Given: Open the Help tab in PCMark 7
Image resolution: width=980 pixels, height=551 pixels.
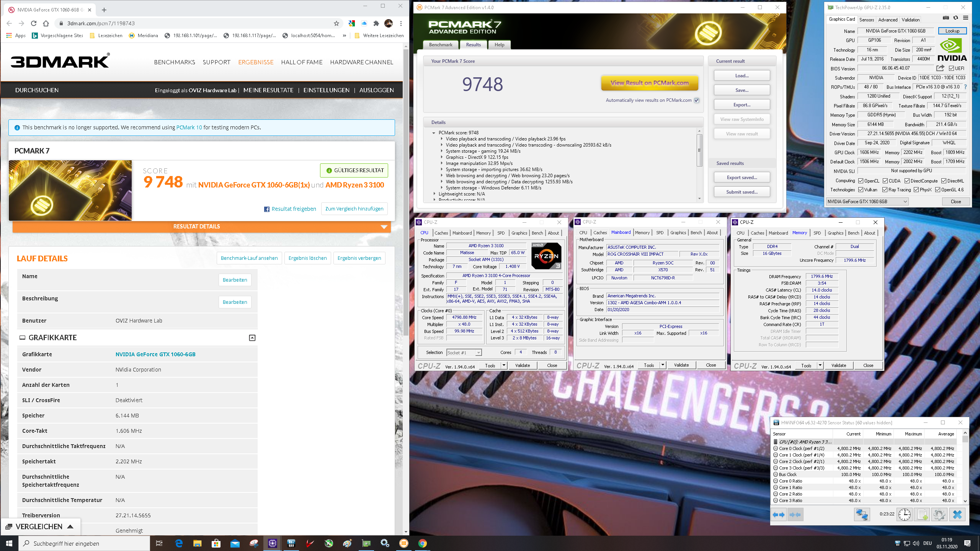Looking at the screenshot, I should coord(499,45).
